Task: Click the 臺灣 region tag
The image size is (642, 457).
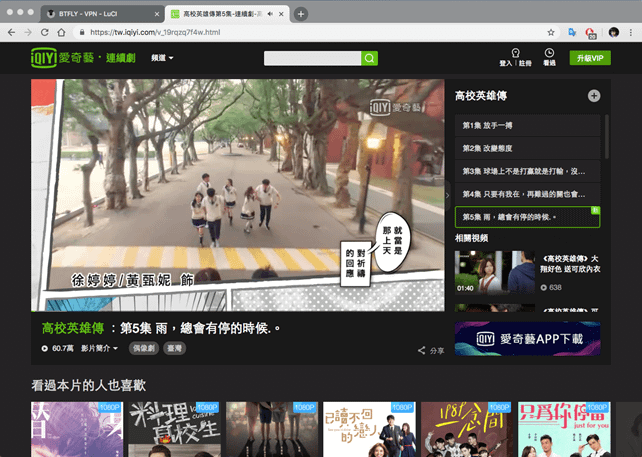Action: point(174,348)
